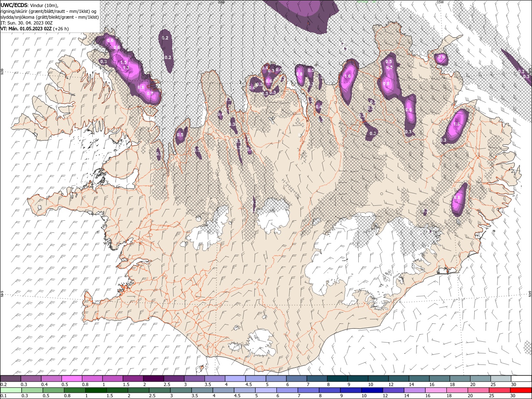Select the valid time text VT: Mán. 01.05.2023 02Z
The width and height of the screenshot is (532, 399).
26,29
